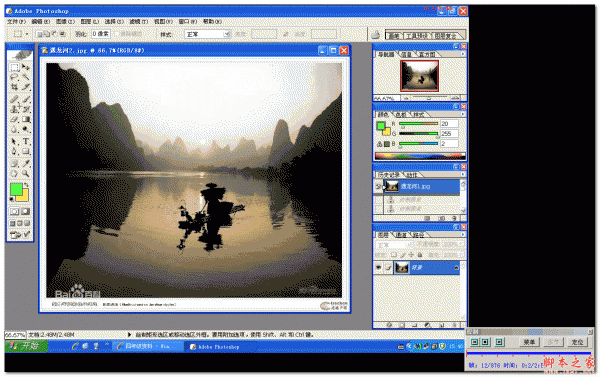This screenshot has width=600, height=377.
Task: Select the Clone Stamp tool
Action: coord(14,109)
